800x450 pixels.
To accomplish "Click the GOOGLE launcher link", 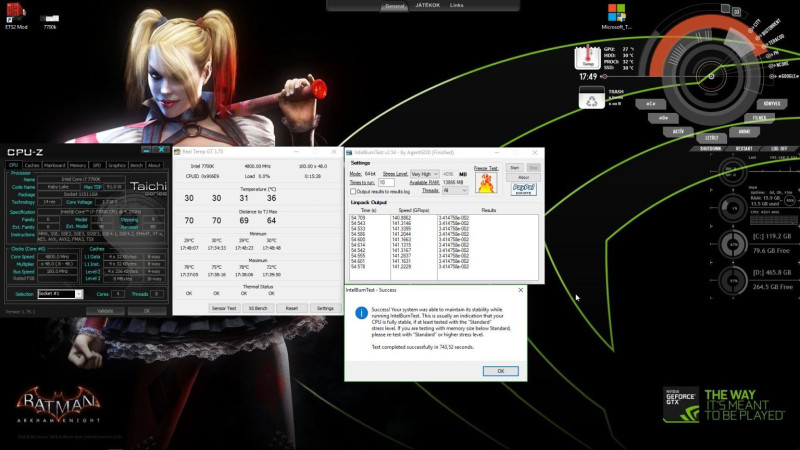I will click(x=784, y=76).
